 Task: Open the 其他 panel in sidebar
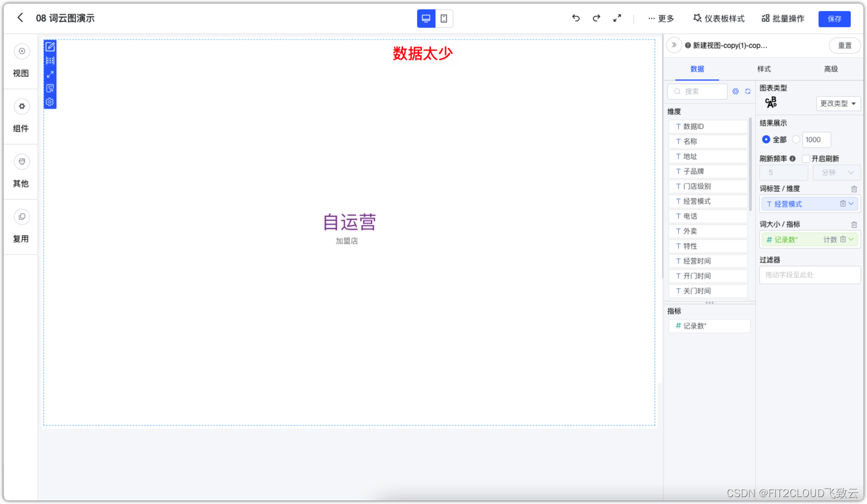click(x=21, y=171)
